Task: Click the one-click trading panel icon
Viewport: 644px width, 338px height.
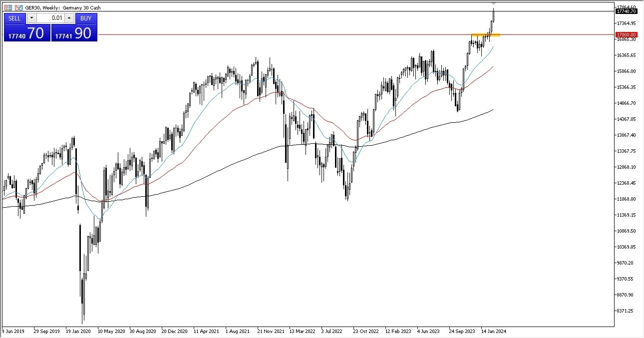Action: click(x=8, y=7)
